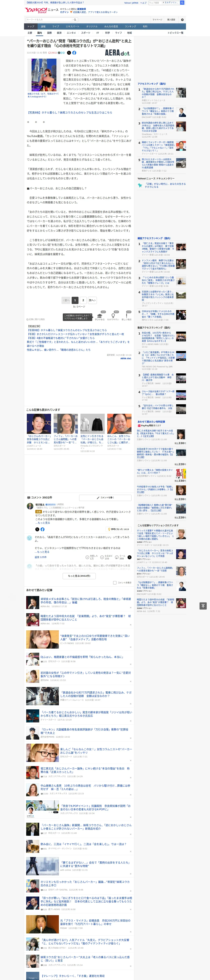Open the 卓球金メダル水谷隼さん article
This screenshot has height=980, width=210.
pyautogui.click(x=85, y=601)
